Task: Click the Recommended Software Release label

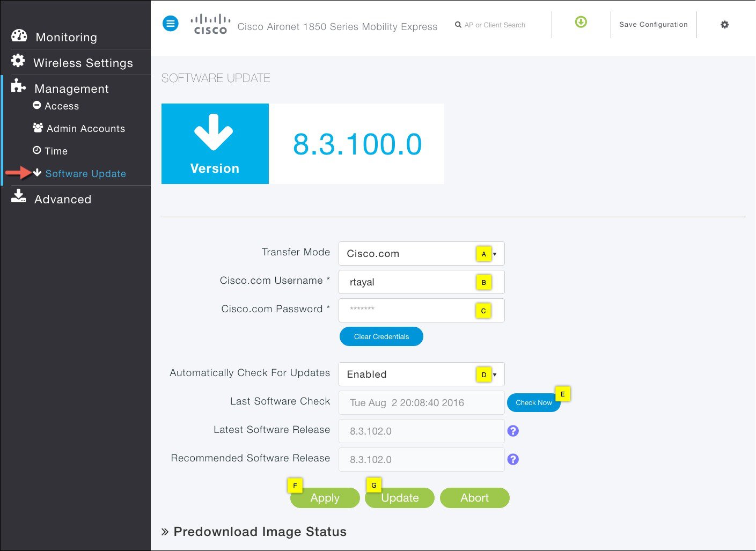Action: (x=251, y=458)
